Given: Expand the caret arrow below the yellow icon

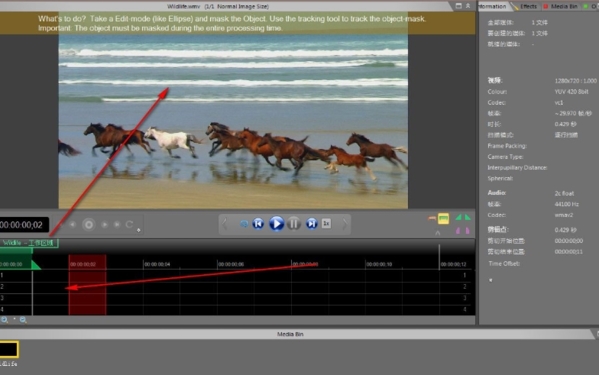Looking at the screenshot, I should (x=438, y=233).
